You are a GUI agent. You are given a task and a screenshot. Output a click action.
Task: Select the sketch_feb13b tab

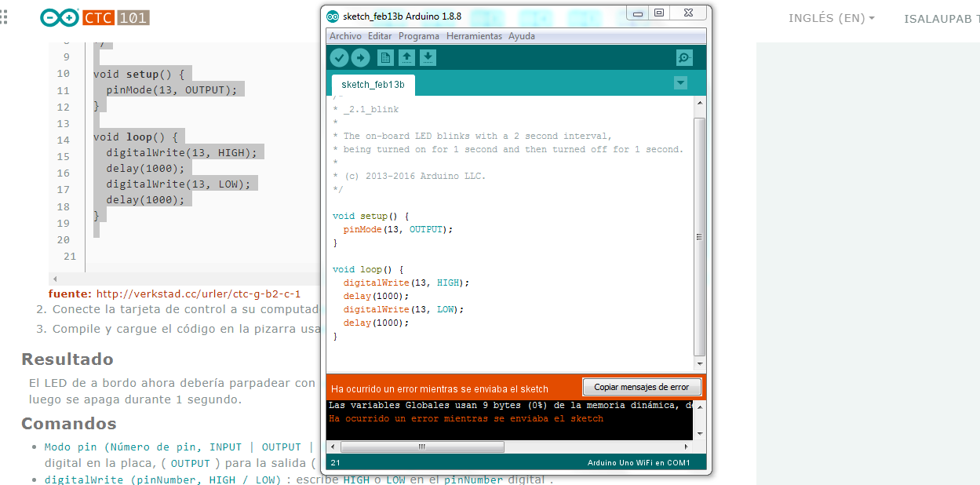click(x=373, y=85)
